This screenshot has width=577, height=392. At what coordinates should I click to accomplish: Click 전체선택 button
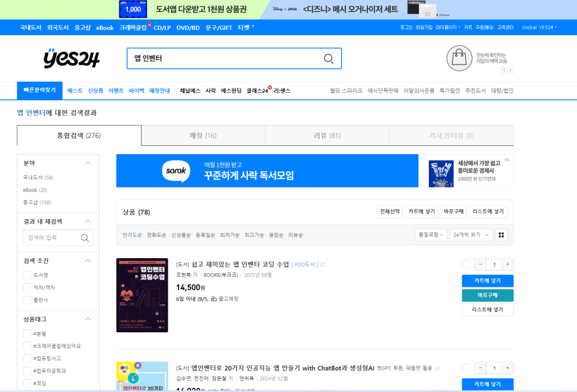(x=389, y=212)
